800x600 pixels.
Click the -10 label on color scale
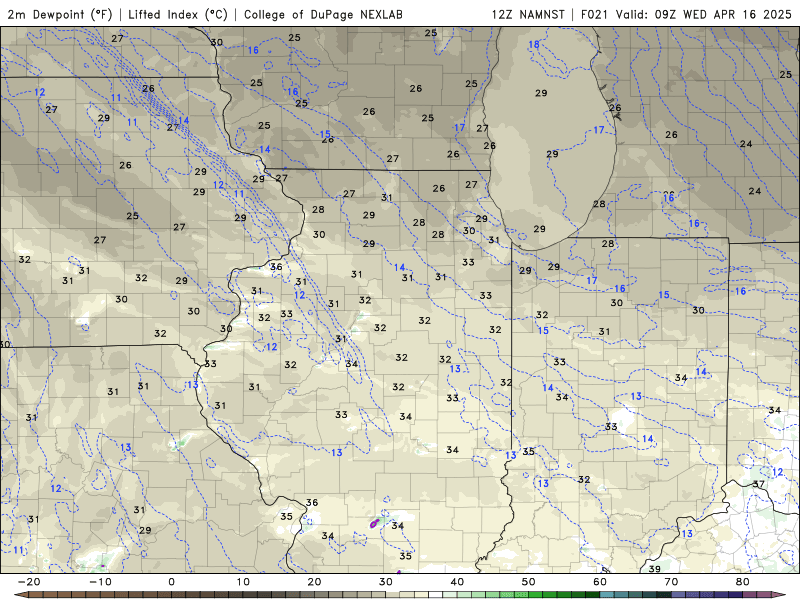coord(101,582)
